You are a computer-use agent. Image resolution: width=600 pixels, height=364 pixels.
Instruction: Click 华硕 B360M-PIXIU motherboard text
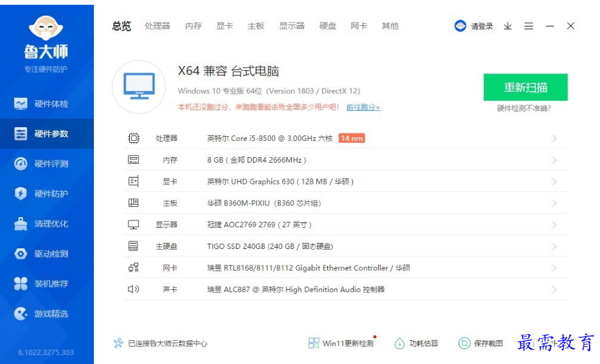pyautogui.click(x=264, y=203)
